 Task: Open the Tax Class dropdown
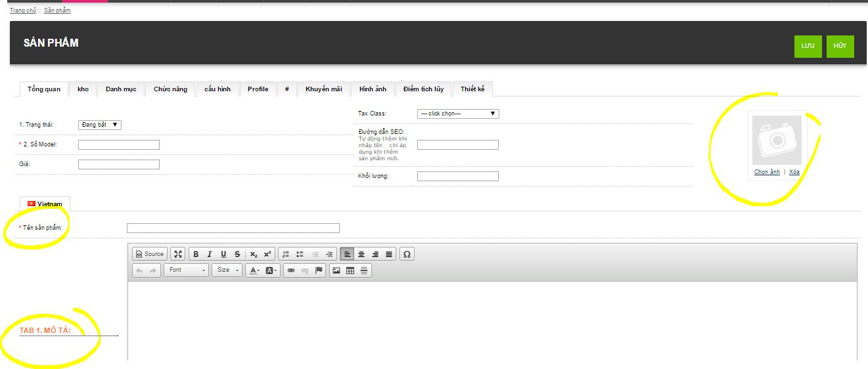[x=458, y=114]
